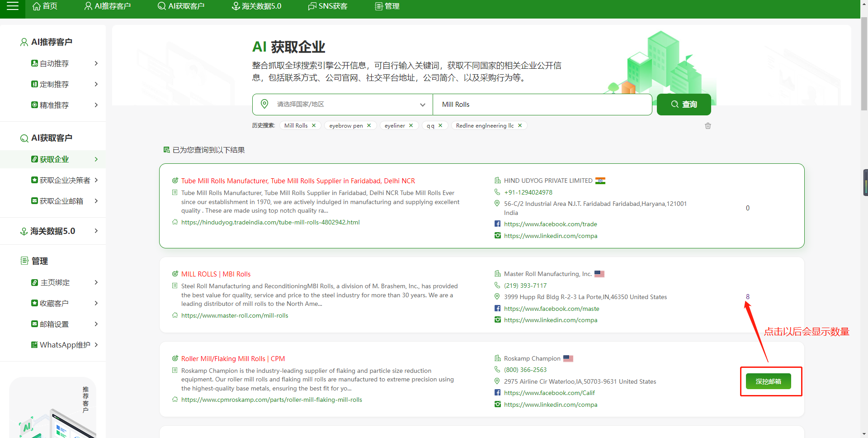Clear search history with trash icon
Image resolution: width=868 pixels, height=438 pixels.
708,126
